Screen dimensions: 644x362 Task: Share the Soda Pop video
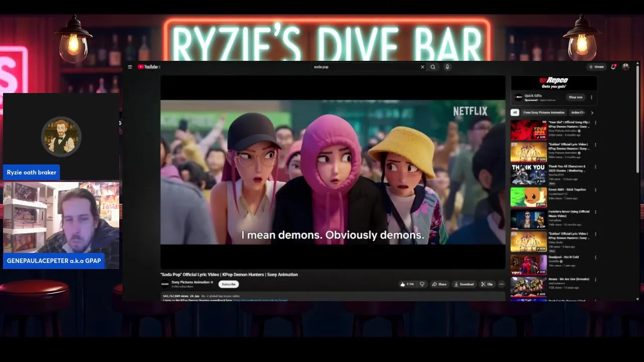click(x=439, y=284)
